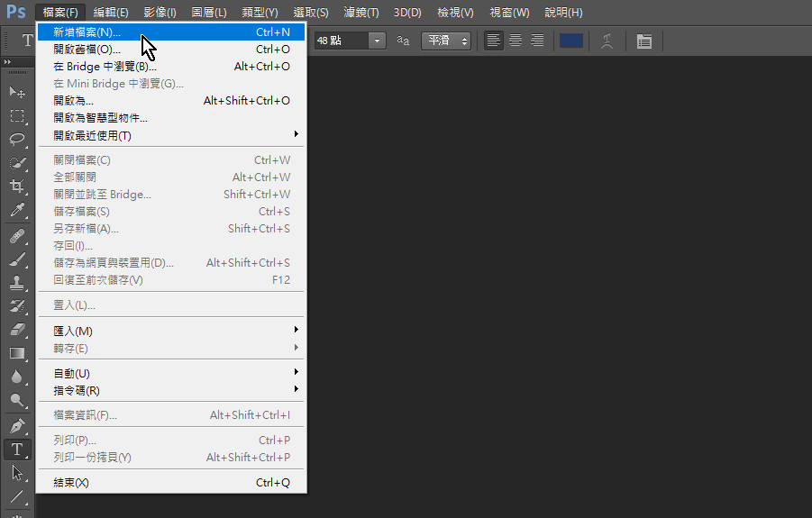Screen dimensions: 812x518
Task: Select the Pen tool
Action: [17, 426]
